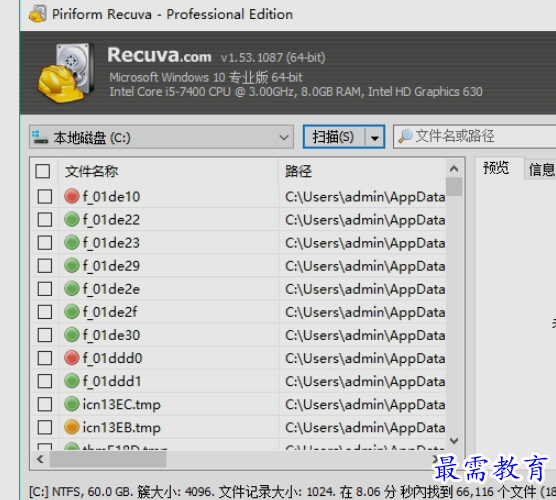Check the box for f_01de2e
The image size is (556, 500).
(x=45, y=289)
